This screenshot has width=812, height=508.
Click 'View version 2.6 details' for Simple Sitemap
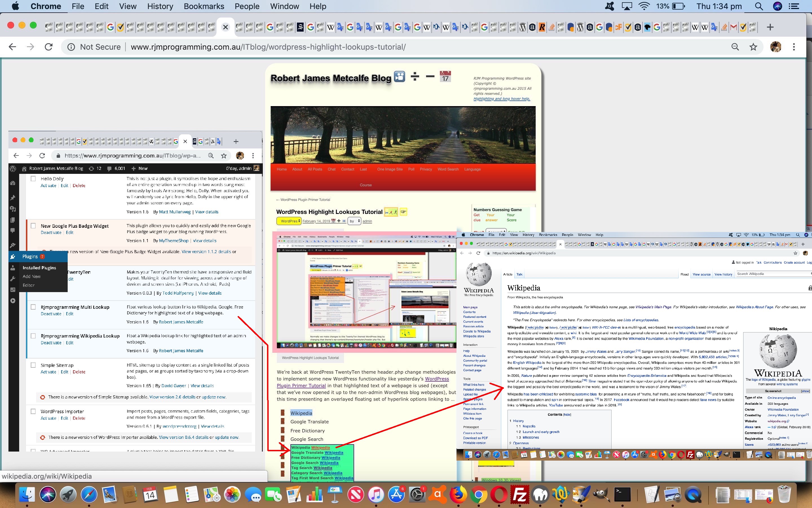click(172, 397)
